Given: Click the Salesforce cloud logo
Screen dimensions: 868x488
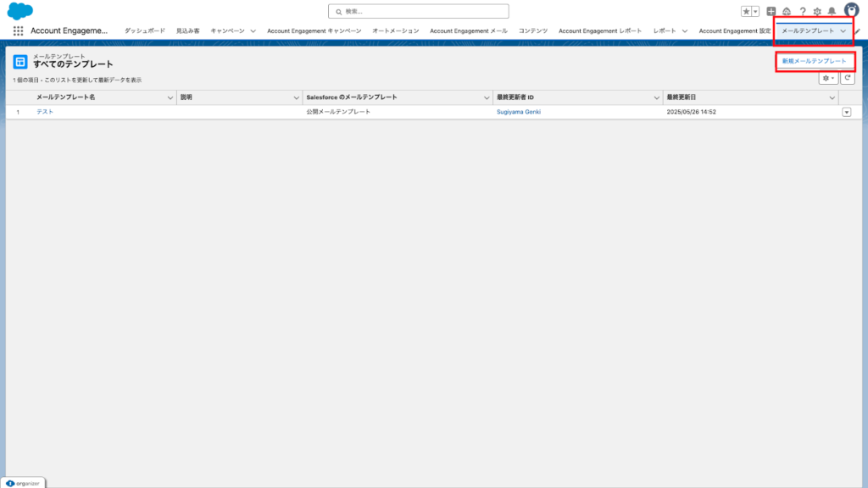Looking at the screenshot, I should point(20,10).
